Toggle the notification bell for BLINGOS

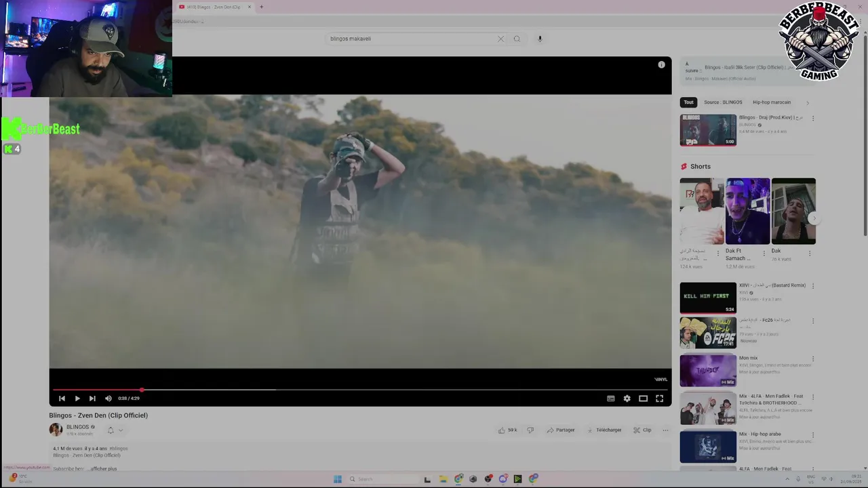pyautogui.click(x=111, y=430)
